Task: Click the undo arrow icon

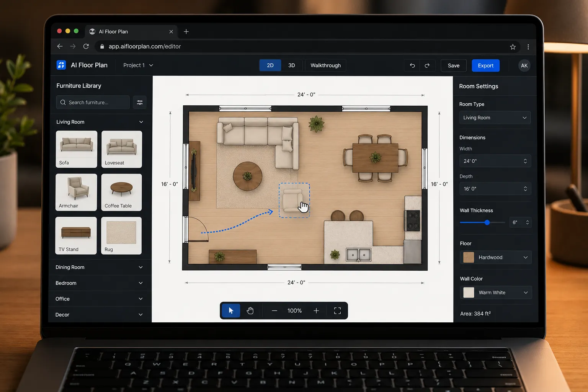Action: (412, 65)
